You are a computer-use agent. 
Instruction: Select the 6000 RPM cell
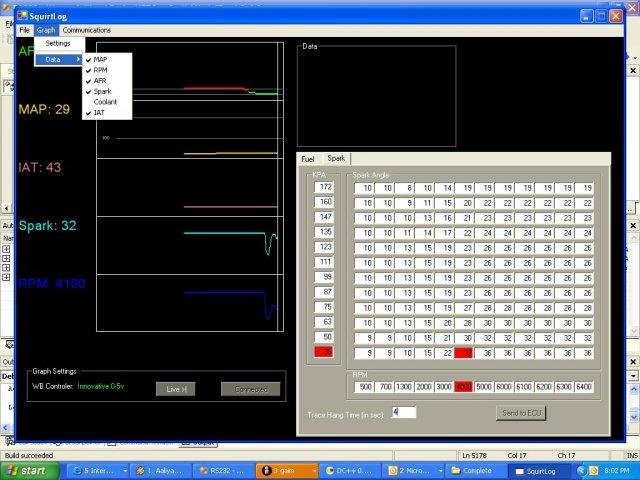point(504,387)
